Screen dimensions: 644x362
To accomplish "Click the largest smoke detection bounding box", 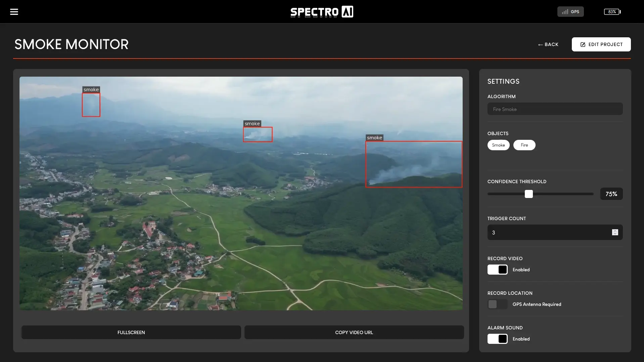I will [414, 164].
